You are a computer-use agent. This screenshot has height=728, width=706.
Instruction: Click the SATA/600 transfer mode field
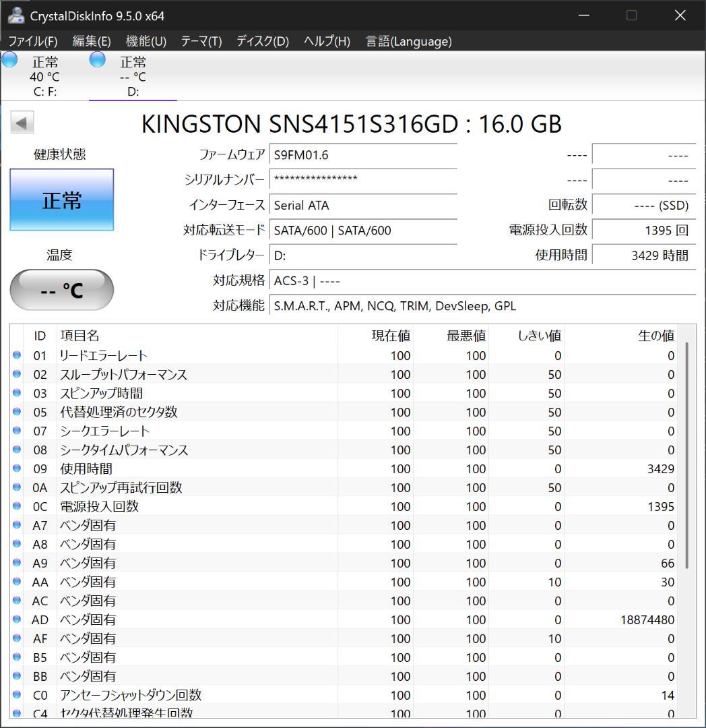[x=363, y=230]
